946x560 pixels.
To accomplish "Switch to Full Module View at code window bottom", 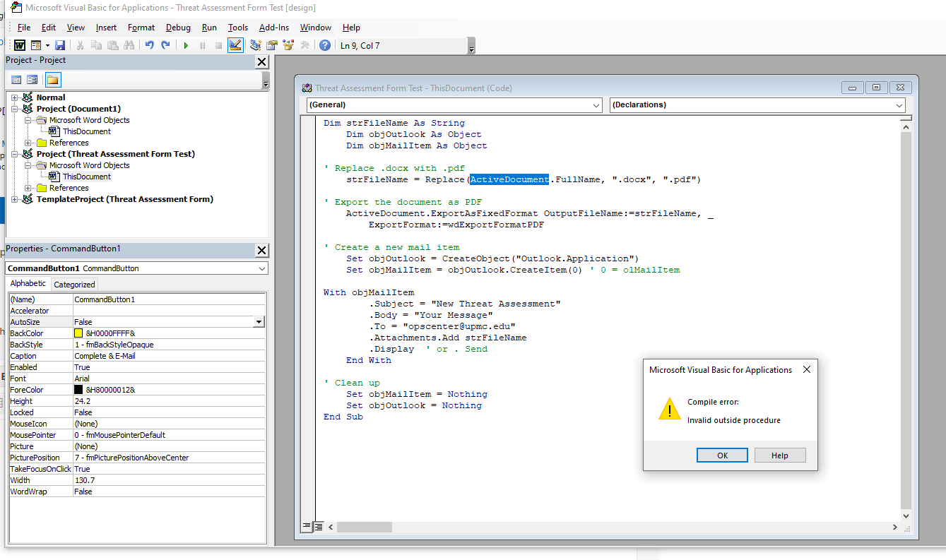I will 319,526.
